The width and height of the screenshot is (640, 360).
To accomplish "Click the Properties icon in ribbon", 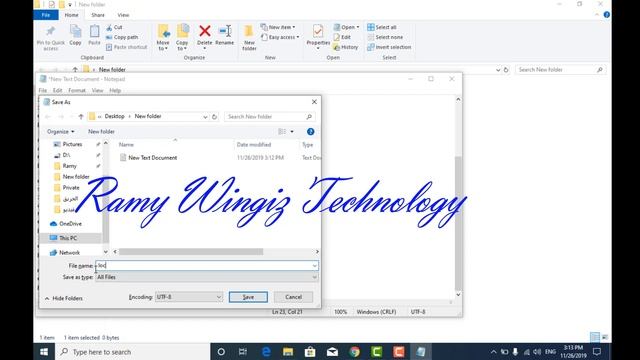I will pyautogui.click(x=318, y=31).
